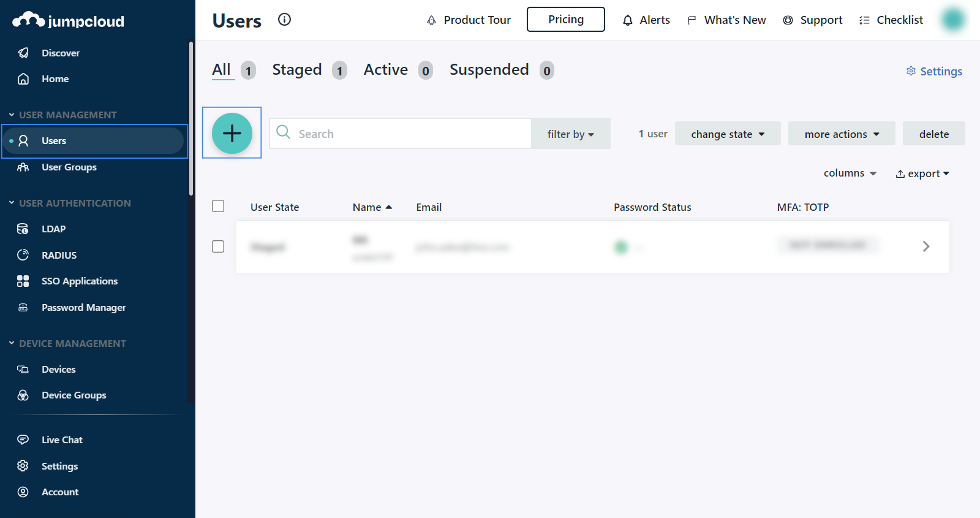Open Device Groups in sidebar
Screen dimensions: 980x518
coord(73,395)
